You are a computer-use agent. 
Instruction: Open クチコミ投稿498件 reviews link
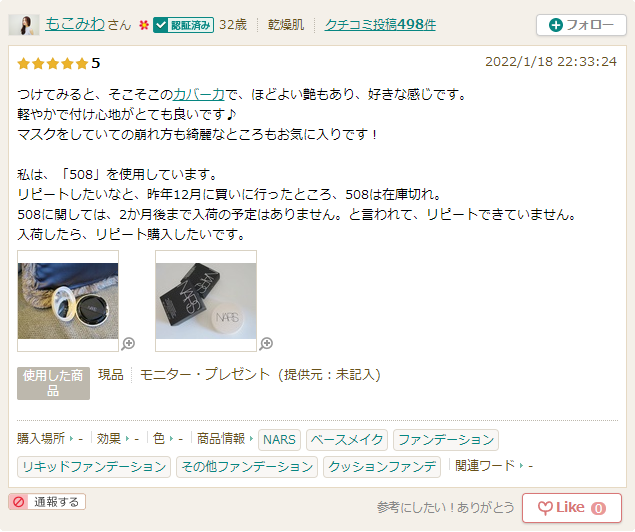coord(380,25)
